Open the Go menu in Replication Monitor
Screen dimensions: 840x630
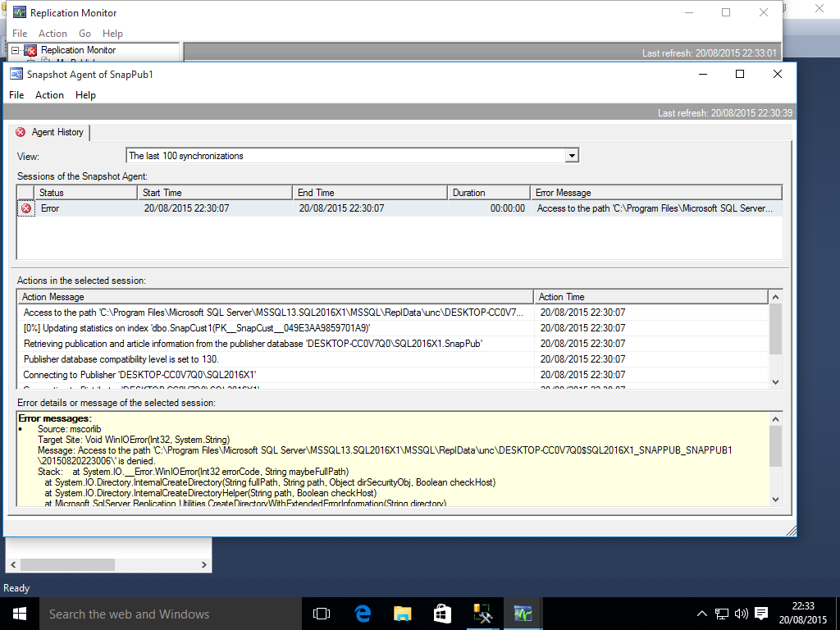tap(84, 34)
